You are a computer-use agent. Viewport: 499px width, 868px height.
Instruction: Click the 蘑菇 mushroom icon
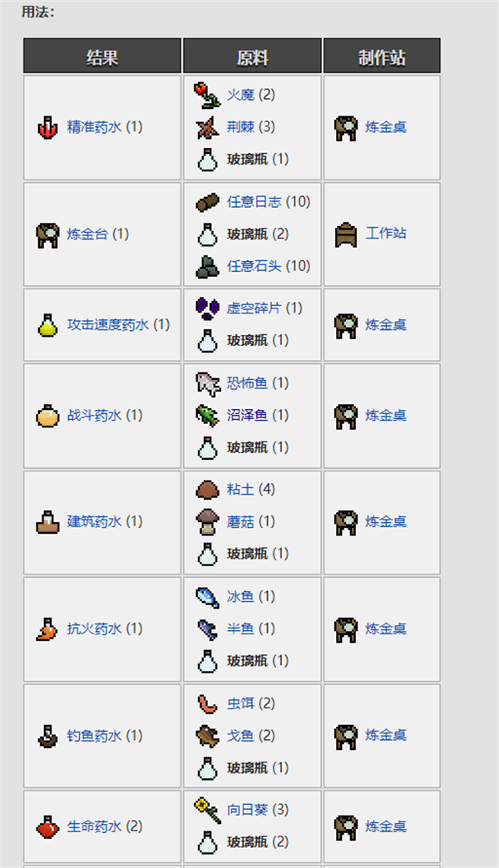pos(207,522)
